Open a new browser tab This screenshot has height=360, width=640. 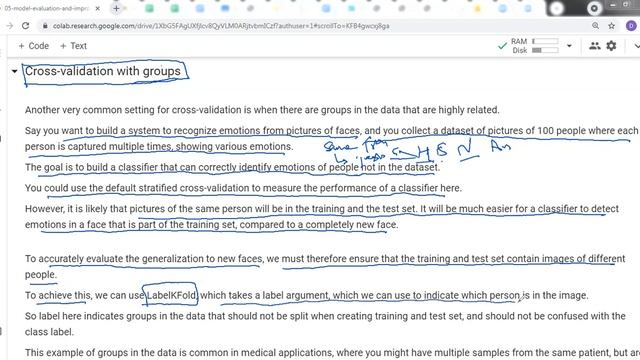pyautogui.click(x=116, y=8)
